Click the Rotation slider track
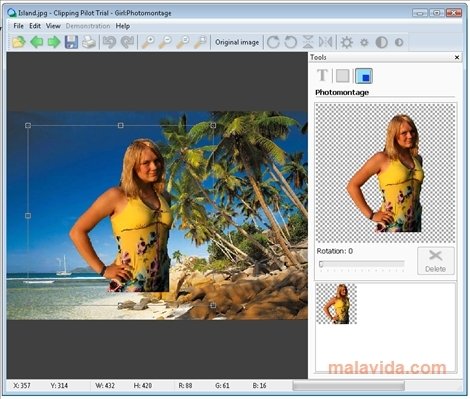470x399 pixels. pyautogui.click(x=361, y=264)
